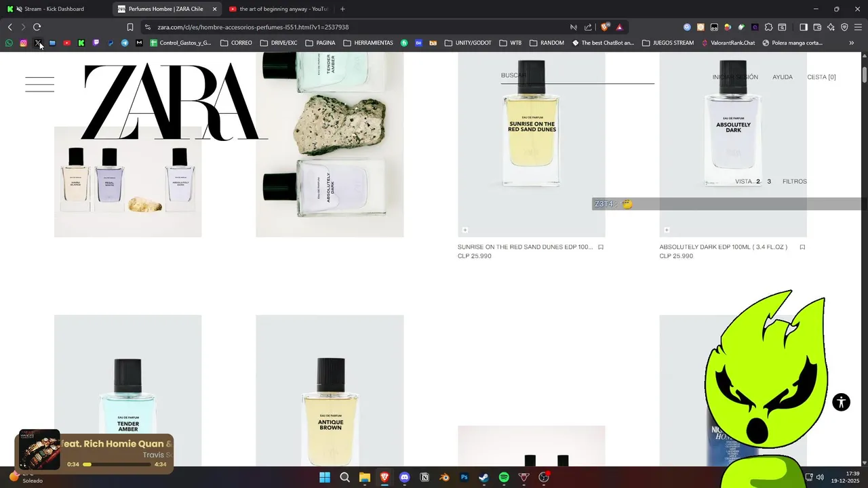This screenshot has height=488, width=868.
Task: Open a new tab with plus button
Action: pos(342,9)
